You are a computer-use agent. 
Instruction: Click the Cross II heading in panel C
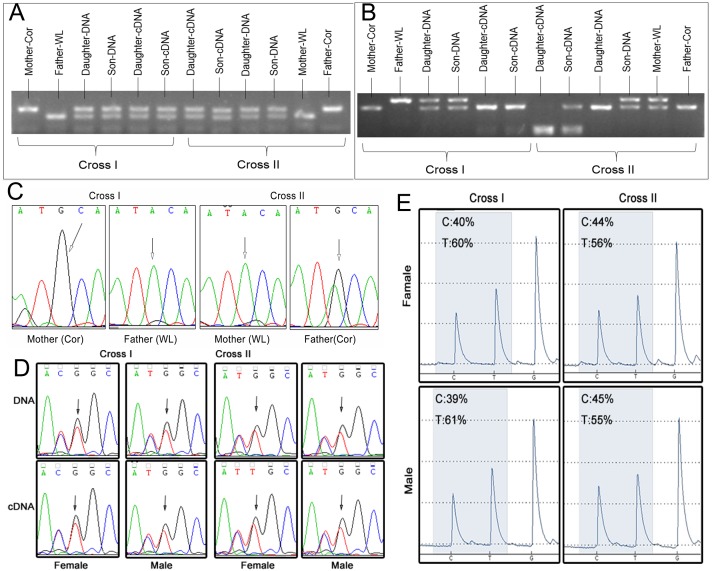pos(287,196)
